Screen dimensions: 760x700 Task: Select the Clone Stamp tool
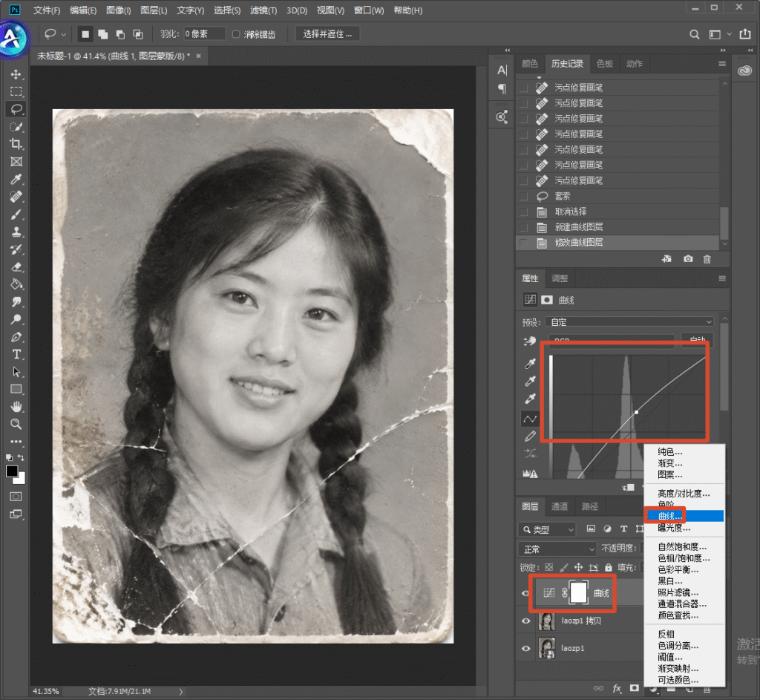point(16,232)
